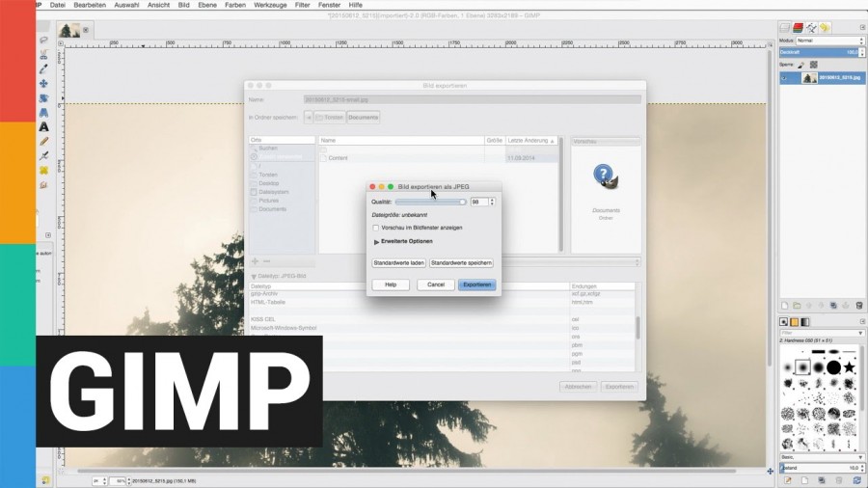Click the Qualität slider

click(x=430, y=202)
